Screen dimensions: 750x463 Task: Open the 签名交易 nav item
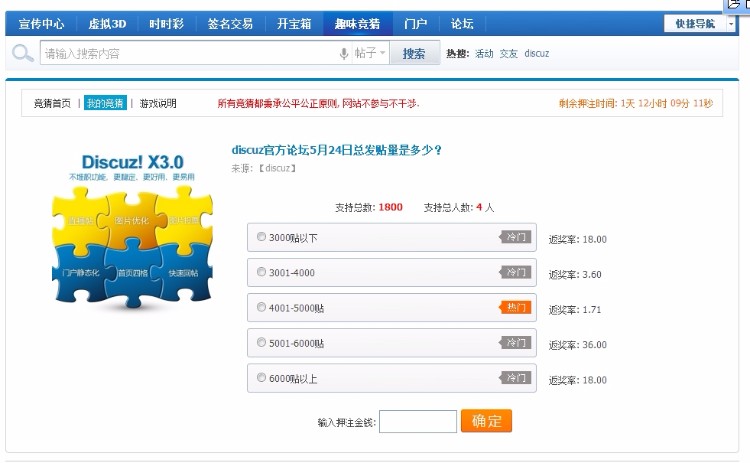(230, 24)
